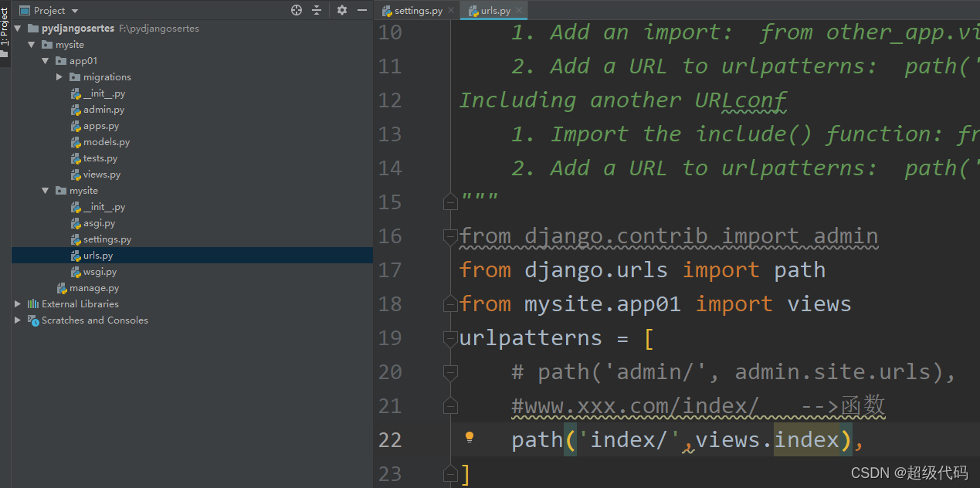Click 'mysite.app01' in import line
Viewport: 980px width, 488px height.
[x=602, y=304]
